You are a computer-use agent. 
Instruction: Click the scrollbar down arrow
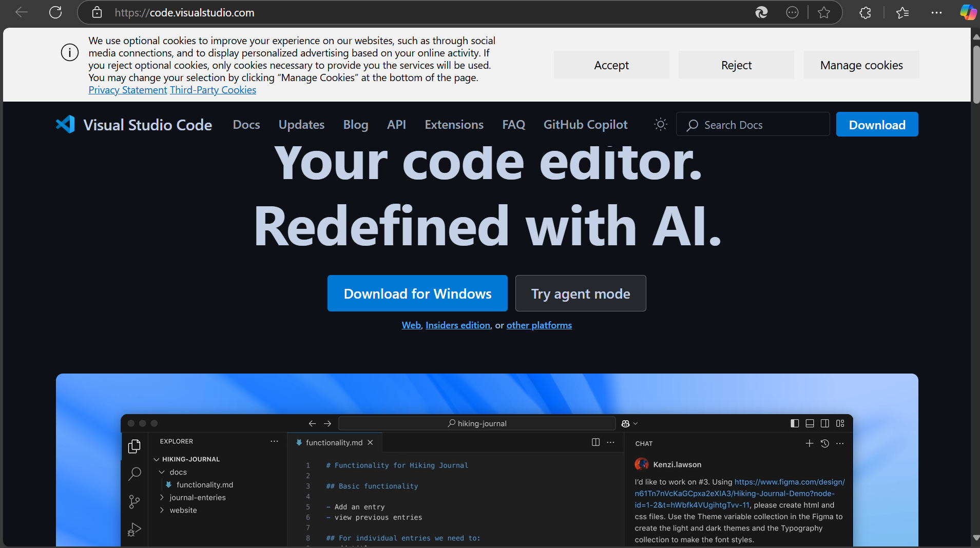pos(975,538)
